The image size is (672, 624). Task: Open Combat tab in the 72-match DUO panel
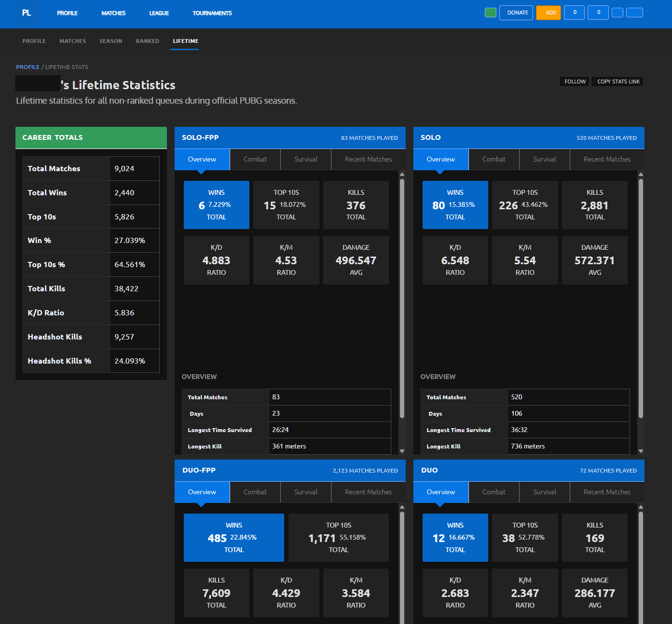click(x=494, y=492)
